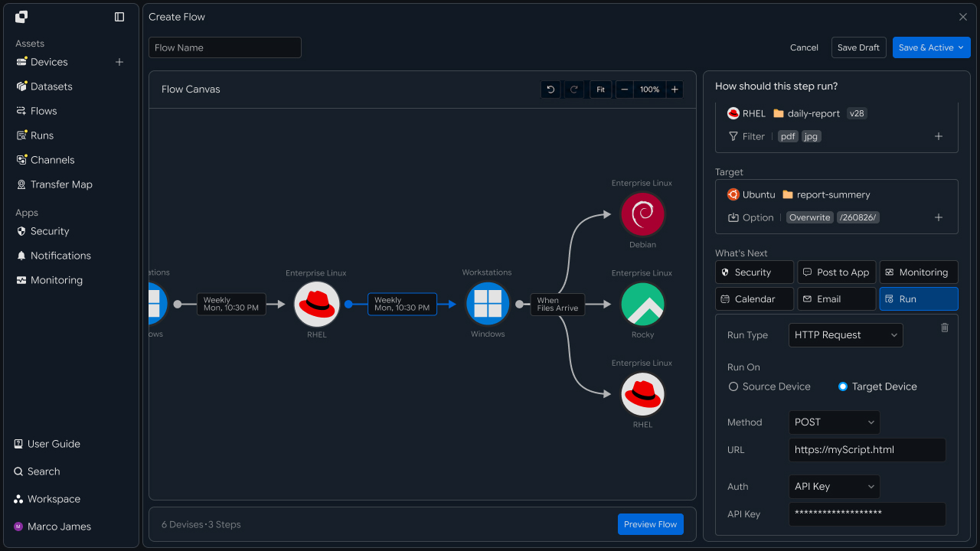Viewport: 980px width, 551px height.
Task: Add a filter with plus icon
Action: [939, 136]
